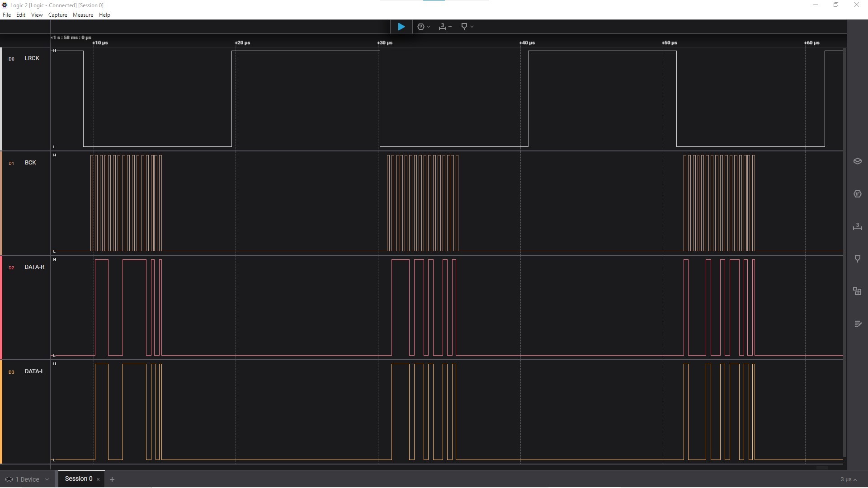Screen dimensions: 868x488
Task: Open the Edit menu
Action: pyautogui.click(x=21, y=15)
